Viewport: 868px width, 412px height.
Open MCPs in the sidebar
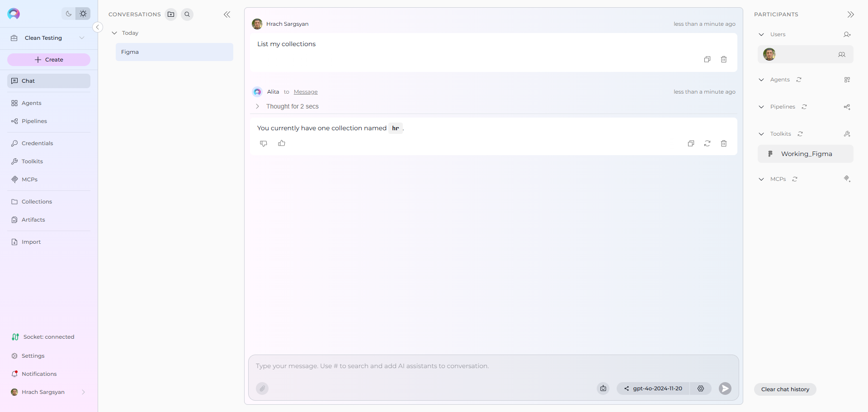coord(49,180)
